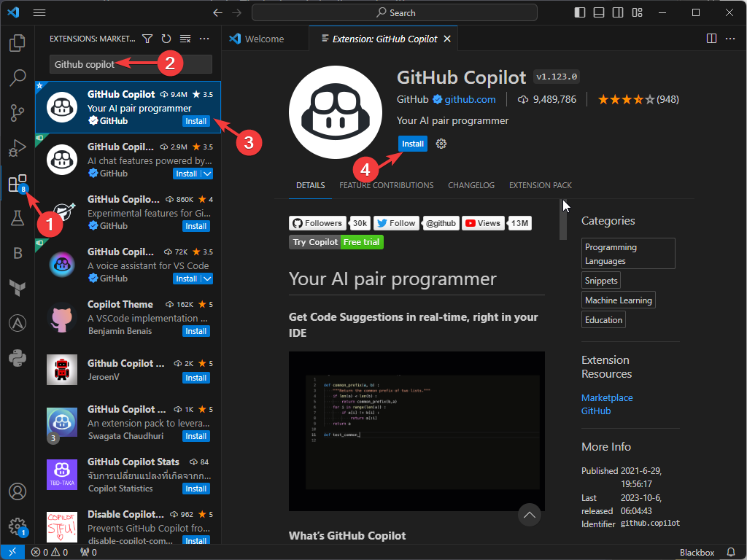Open the Explorer view in the activity bar
Image resolution: width=747 pixels, height=560 pixels.
18,44
